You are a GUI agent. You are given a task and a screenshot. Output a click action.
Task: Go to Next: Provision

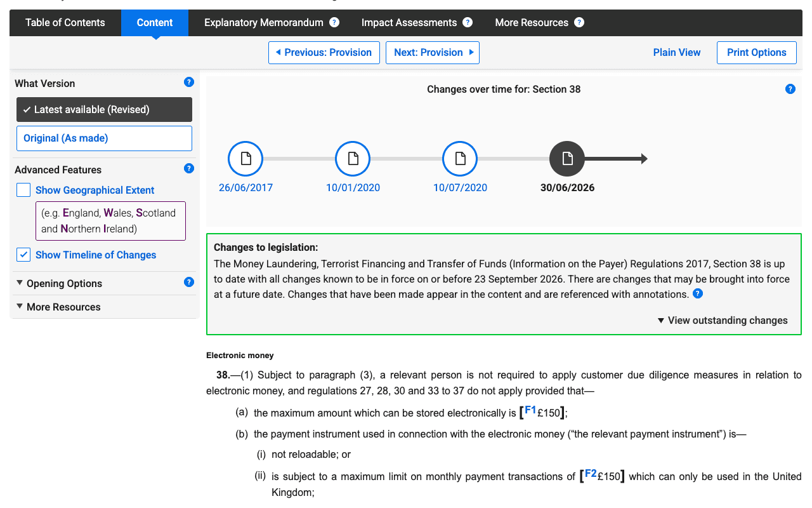pos(433,53)
